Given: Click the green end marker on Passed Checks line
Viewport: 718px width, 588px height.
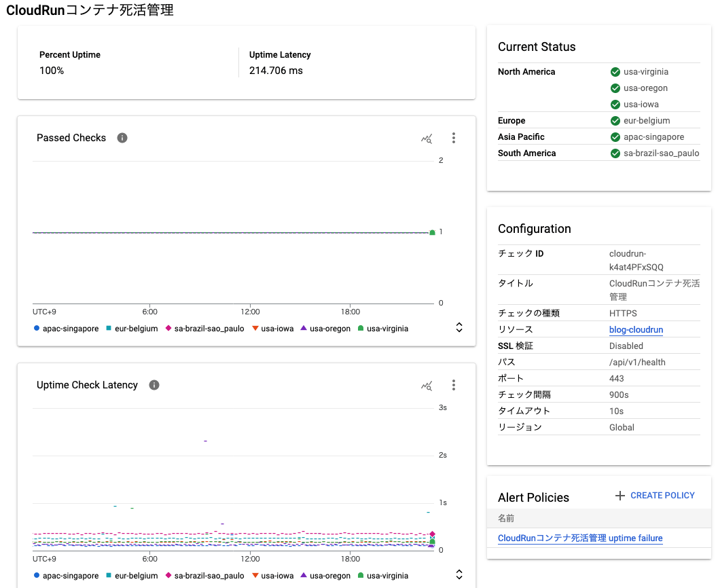Looking at the screenshot, I should tap(432, 232).
